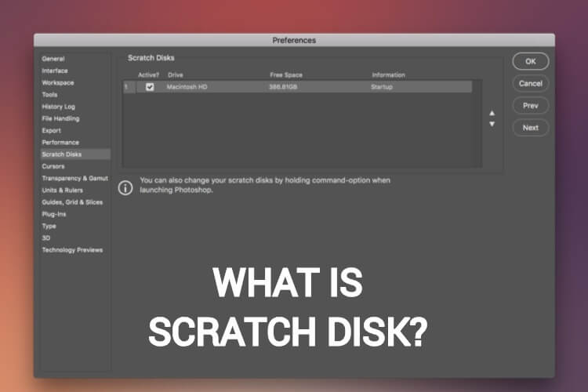Viewport: 588px width, 392px height.
Task: Cancel the Preferences dialog
Action: click(531, 83)
